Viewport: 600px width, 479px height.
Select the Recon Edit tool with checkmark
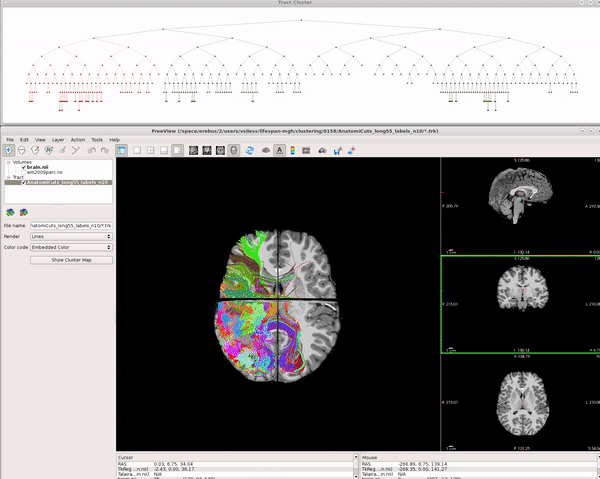click(35, 150)
